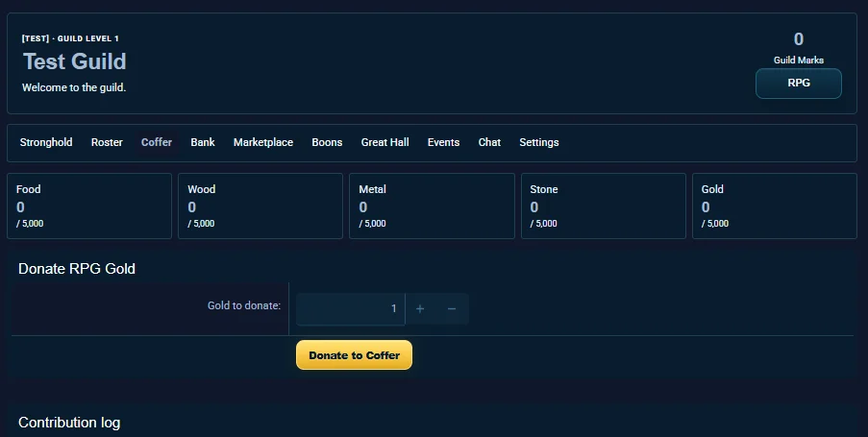
Task: Open the Roster tab
Action: point(107,142)
